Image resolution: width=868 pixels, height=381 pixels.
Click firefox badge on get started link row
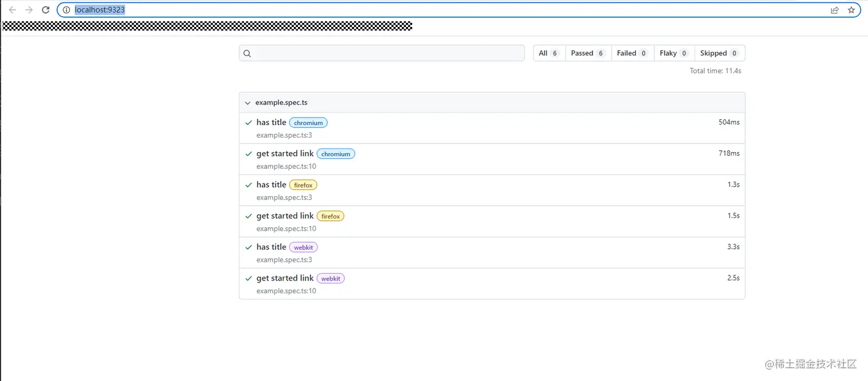point(331,216)
